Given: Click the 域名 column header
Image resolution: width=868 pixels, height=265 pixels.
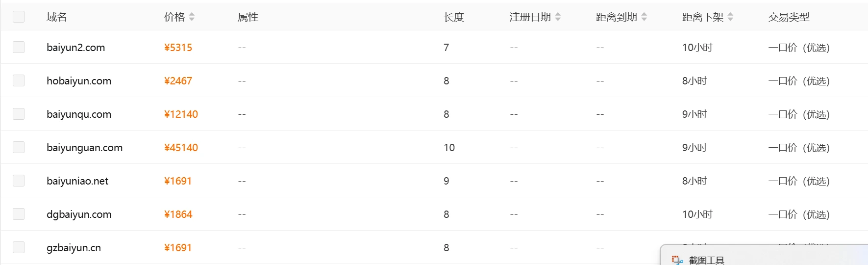Looking at the screenshot, I should [56, 17].
